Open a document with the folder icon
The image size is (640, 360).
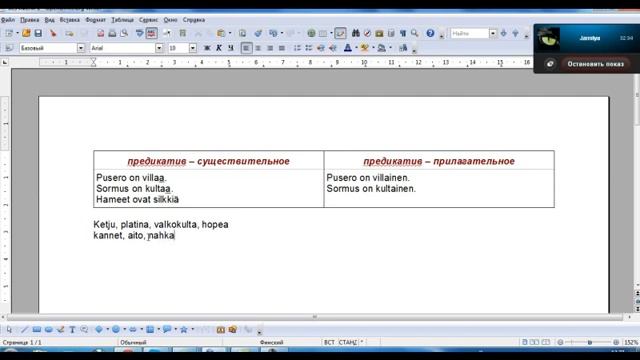coord(26,33)
